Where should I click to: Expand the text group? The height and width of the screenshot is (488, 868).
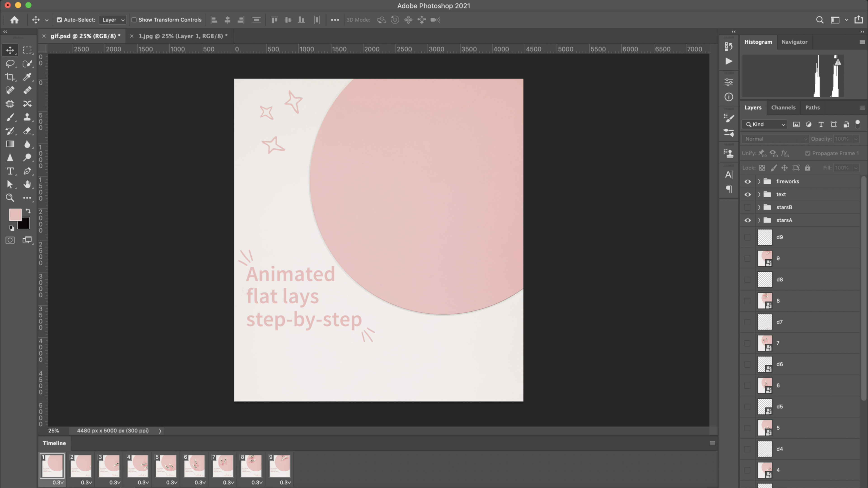point(759,194)
